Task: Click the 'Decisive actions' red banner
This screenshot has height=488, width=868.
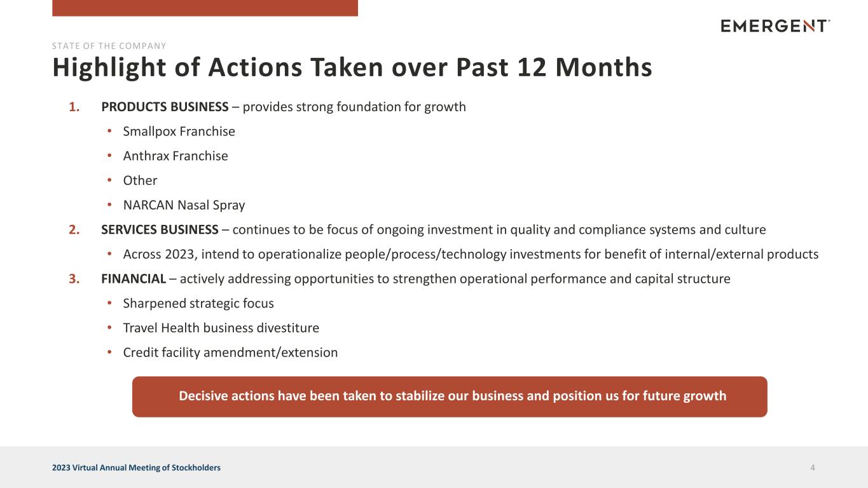Action: point(450,396)
